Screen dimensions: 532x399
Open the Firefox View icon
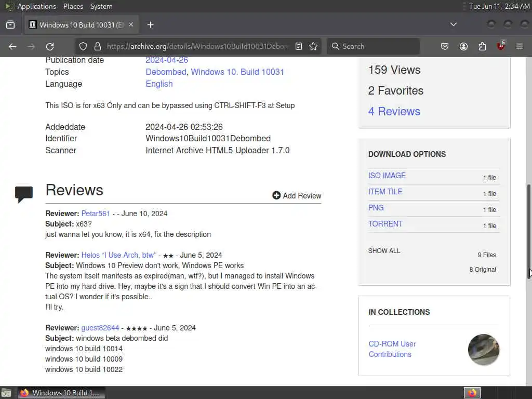[x=10, y=25]
